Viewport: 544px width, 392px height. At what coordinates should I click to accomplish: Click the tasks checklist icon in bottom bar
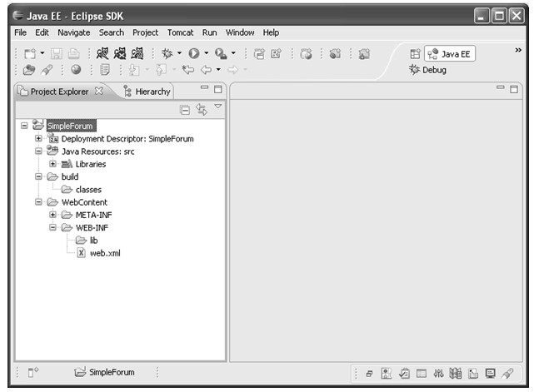[x=404, y=374]
